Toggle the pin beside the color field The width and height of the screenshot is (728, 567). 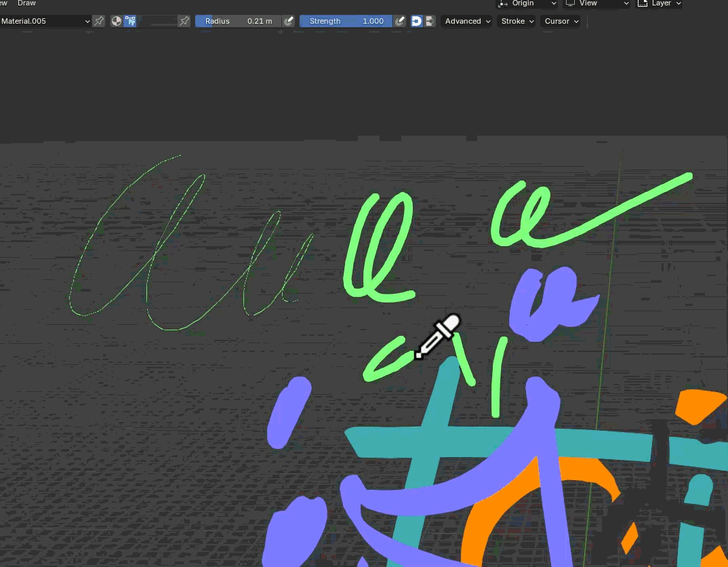(x=184, y=21)
